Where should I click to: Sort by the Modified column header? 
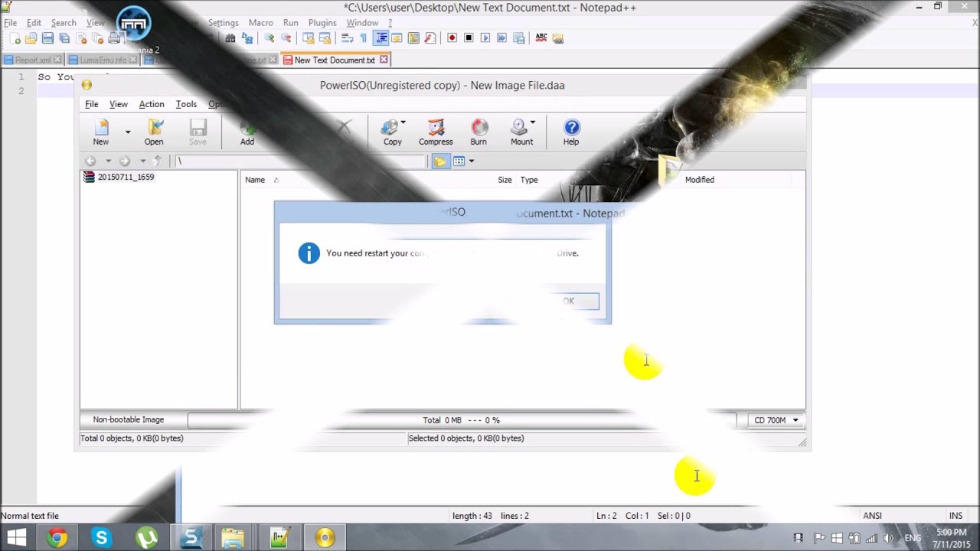coord(699,180)
